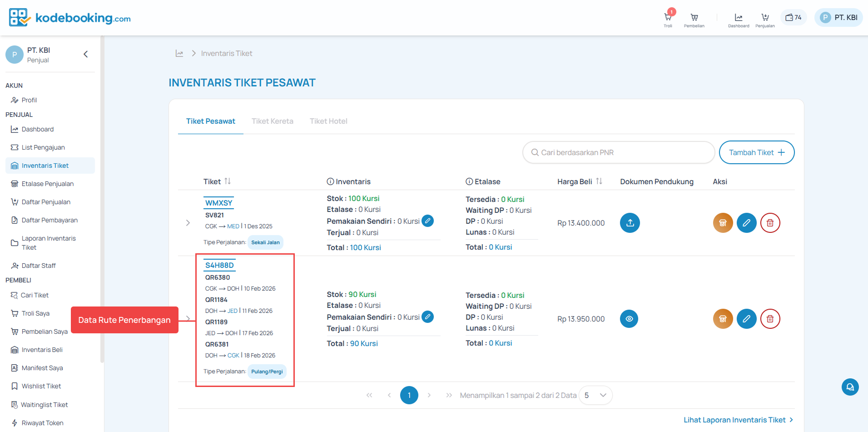Sort table by Tiket column

(228, 181)
